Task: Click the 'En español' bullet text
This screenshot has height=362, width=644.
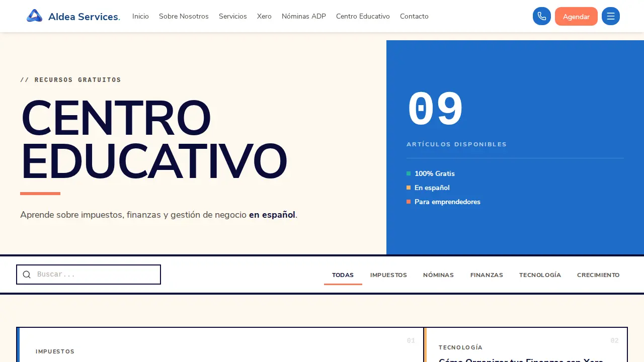Action: pos(432,188)
